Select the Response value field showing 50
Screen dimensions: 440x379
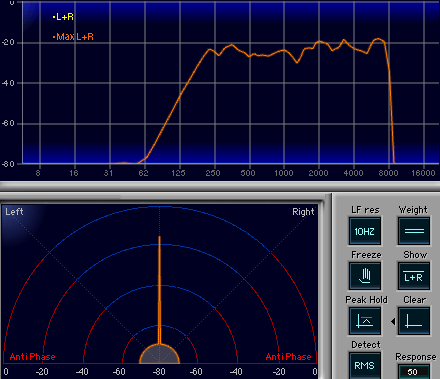coord(414,372)
